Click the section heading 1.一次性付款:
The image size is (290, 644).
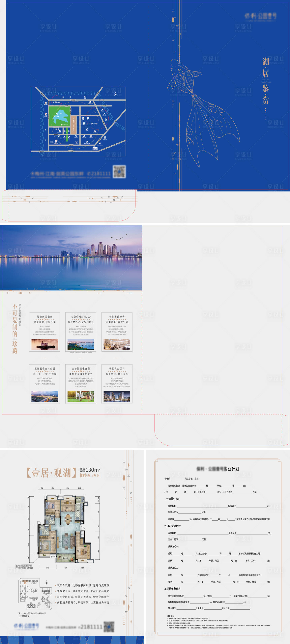[x=171, y=499]
